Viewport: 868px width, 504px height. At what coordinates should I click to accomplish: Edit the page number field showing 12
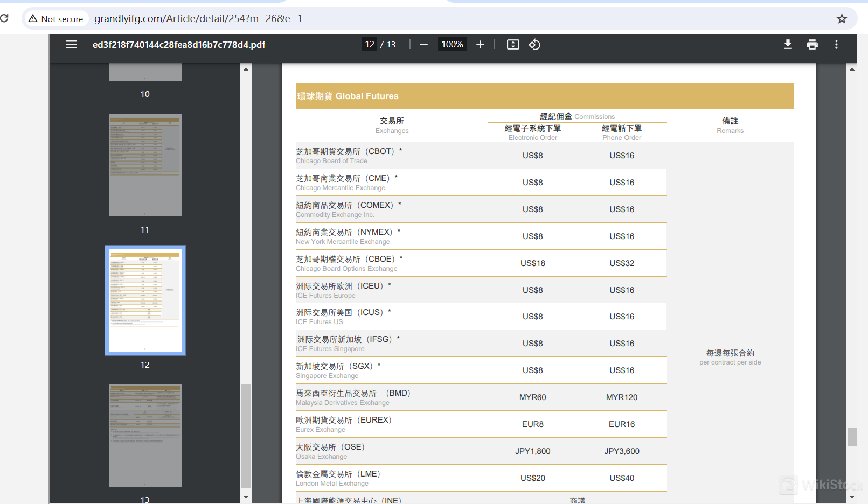(369, 45)
